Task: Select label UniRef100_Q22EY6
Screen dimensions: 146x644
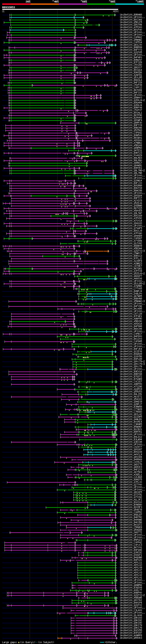Action: click(131, 352)
